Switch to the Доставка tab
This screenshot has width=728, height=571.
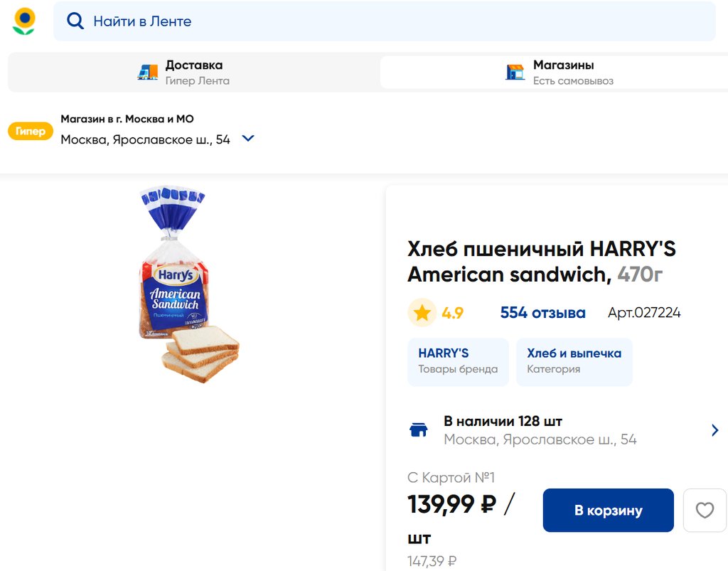[193, 72]
